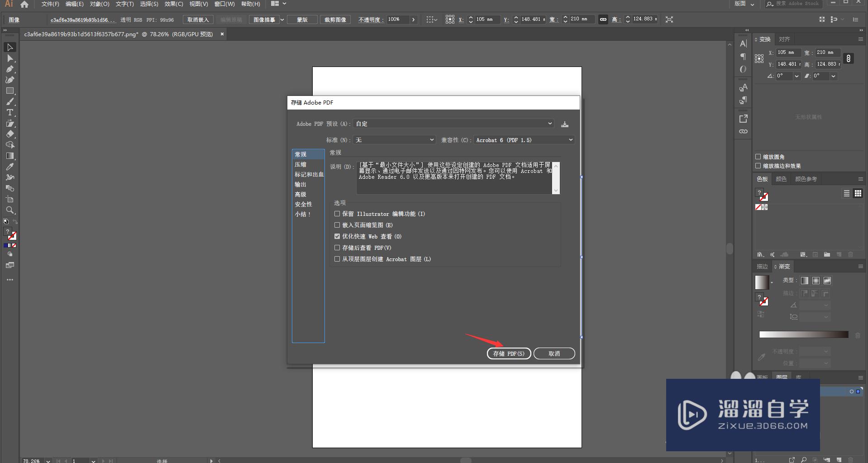Viewport: 868px width, 463px height.
Task: Open the Paragraph panel icon in the dock
Action: coord(743,57)
